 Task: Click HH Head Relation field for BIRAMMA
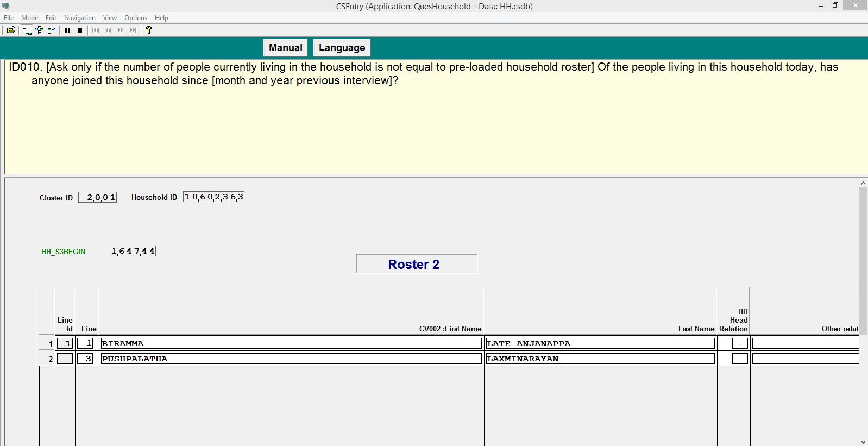coord(740,343)
